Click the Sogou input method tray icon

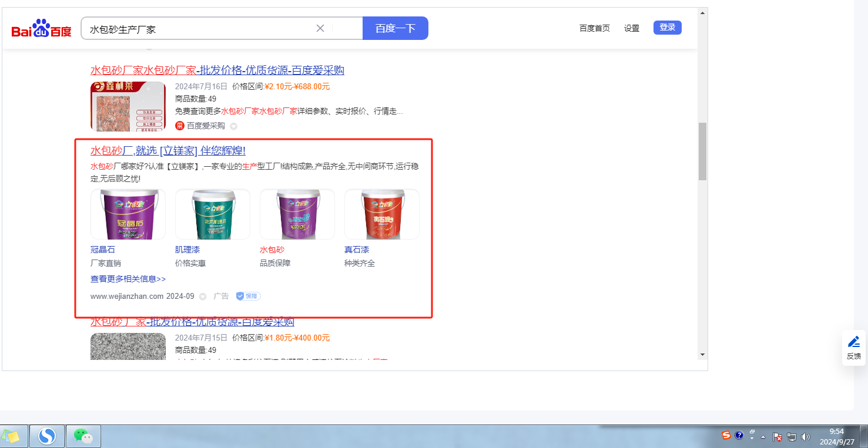coord(726,436)
